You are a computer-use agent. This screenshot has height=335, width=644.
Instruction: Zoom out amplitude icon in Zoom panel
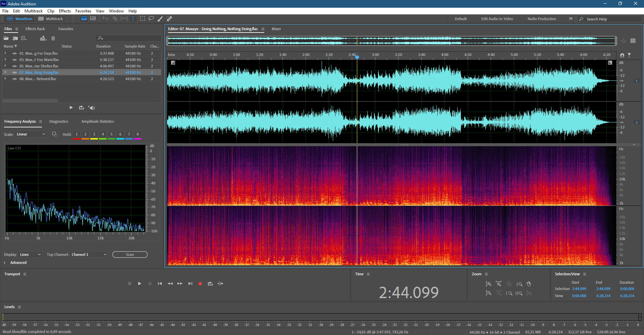pyautogui.click(x=488, y=293)
